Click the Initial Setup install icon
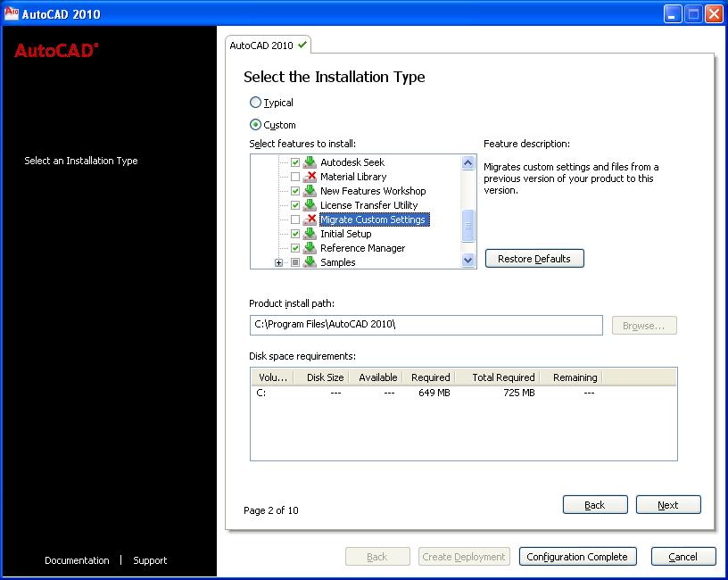 310,234
